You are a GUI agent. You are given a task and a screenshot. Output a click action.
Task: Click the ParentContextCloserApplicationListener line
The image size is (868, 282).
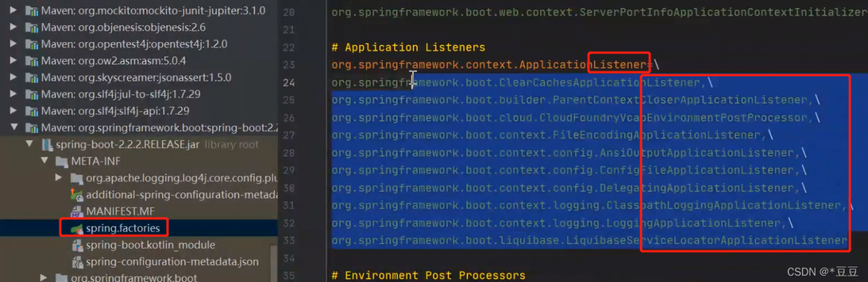pyautogui.click(x=576, y=100)
